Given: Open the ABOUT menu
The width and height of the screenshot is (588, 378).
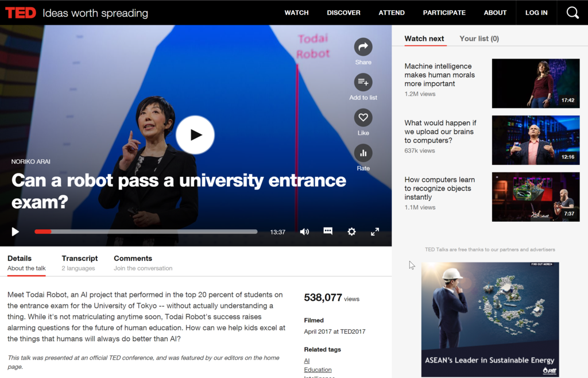Looking at the screenshot, I should tap(495, 13).
